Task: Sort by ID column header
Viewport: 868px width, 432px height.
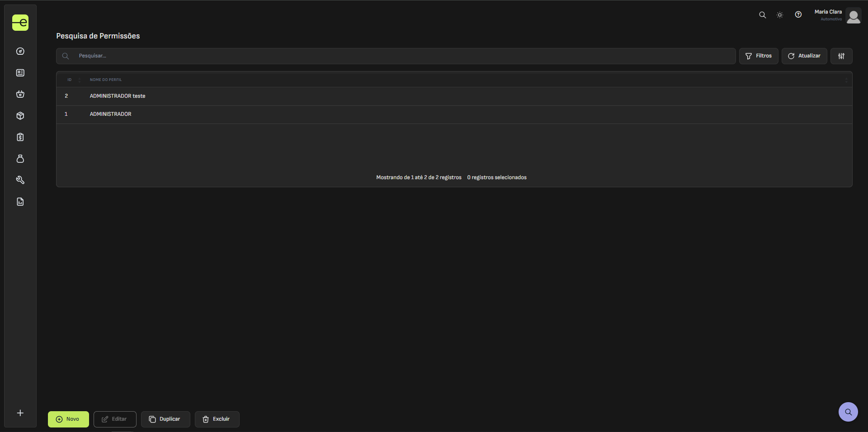Action: (70, 80)
